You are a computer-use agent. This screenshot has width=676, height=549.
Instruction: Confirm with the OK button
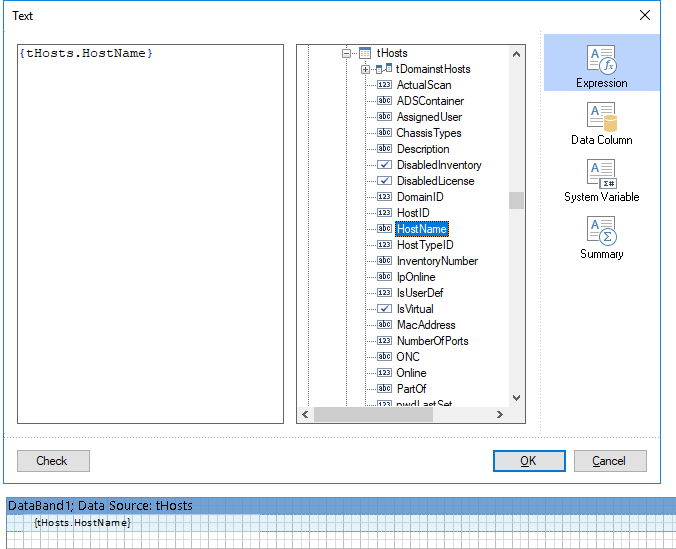(529, 461)
